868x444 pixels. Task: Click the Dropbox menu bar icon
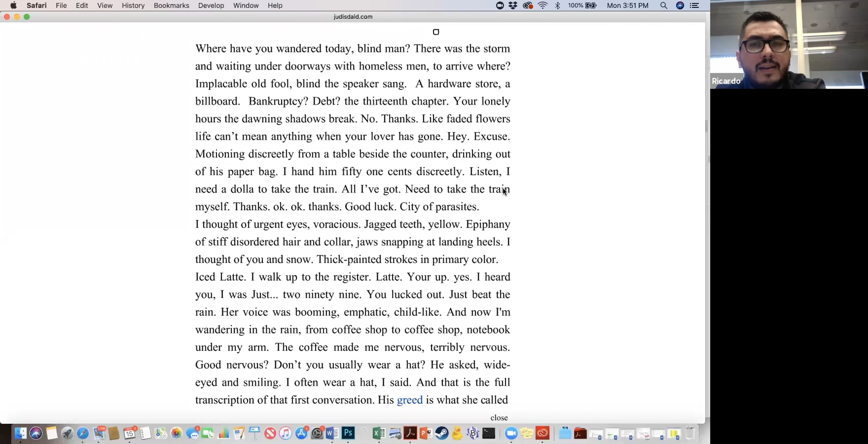pyautogui.click(x=513, y=5)
